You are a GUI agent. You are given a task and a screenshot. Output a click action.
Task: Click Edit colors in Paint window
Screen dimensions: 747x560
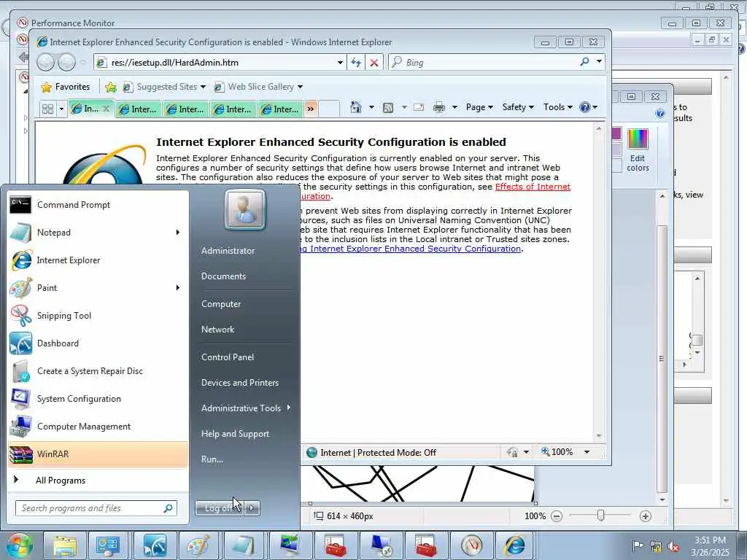coord(638,150)
